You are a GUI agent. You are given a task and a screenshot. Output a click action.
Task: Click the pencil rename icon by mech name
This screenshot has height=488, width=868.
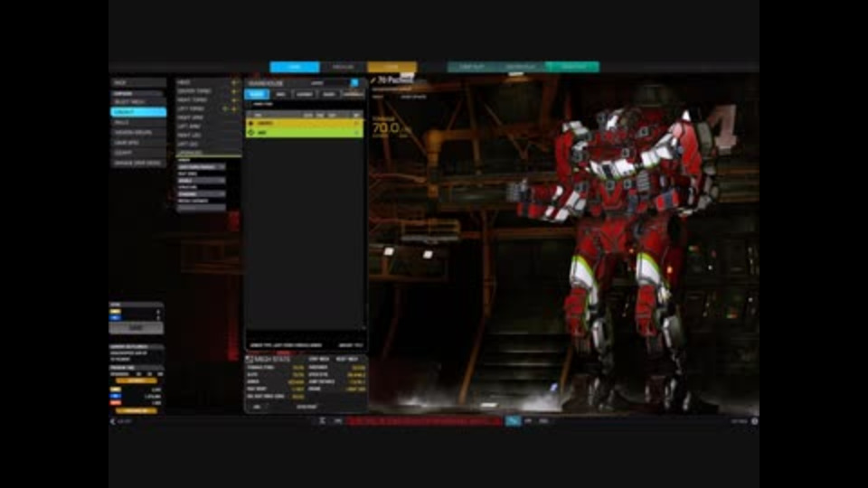(373, 80)
